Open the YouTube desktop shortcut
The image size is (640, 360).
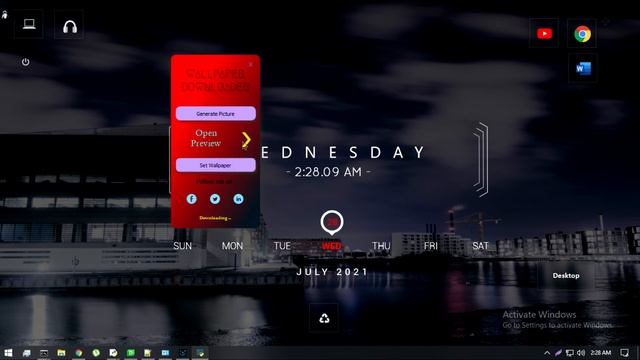click(544, 33)
